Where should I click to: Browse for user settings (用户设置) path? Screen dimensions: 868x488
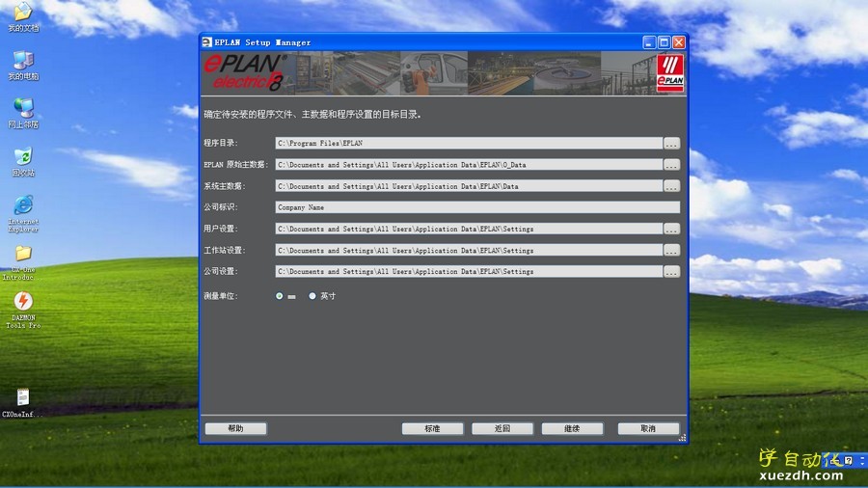click(x=671, y=230)
